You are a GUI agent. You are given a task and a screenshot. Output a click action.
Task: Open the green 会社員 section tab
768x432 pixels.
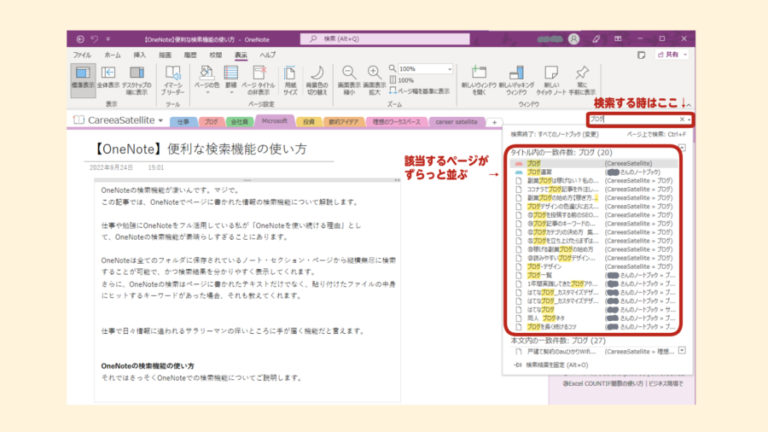[240, 121]
